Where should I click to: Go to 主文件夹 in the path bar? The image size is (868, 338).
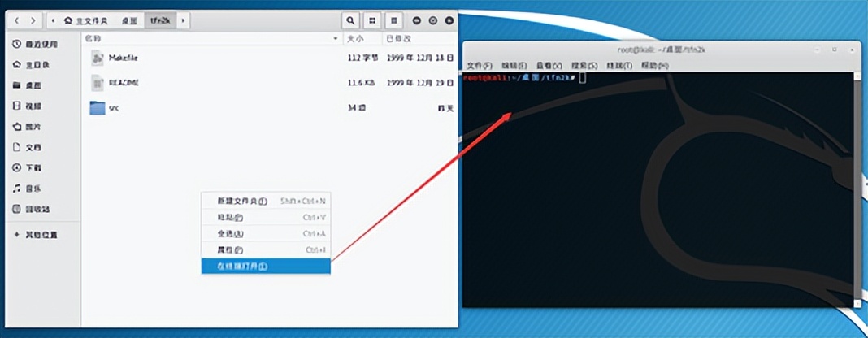click(86, 20)
